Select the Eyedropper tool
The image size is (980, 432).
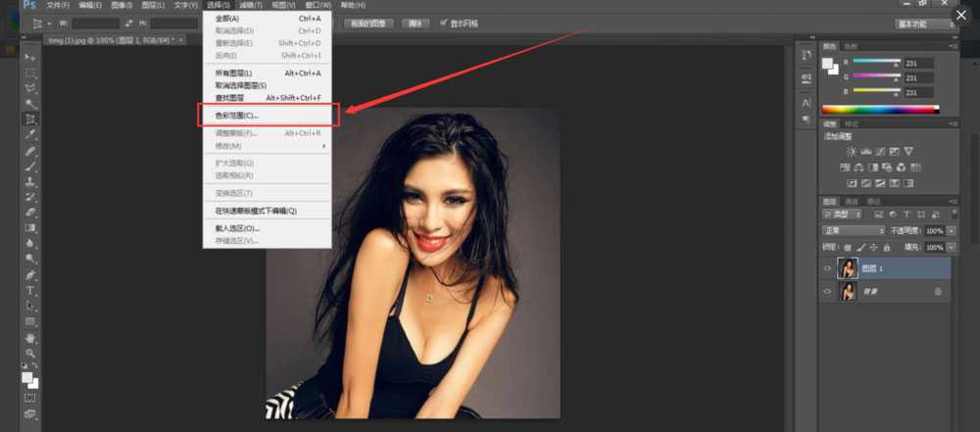(x=30, y=134)
